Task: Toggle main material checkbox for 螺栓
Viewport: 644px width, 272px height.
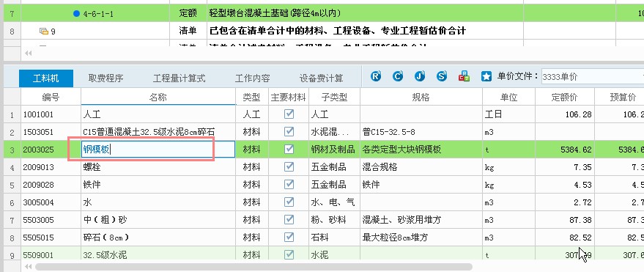Action: pyautogui.click(x=289, y=167)
